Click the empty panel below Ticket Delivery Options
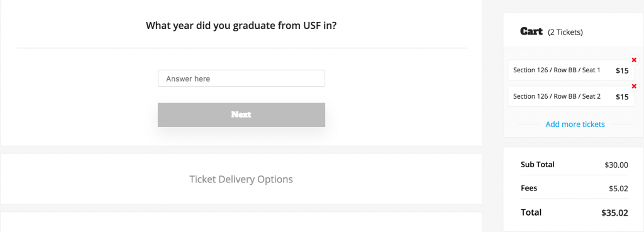The height and width of the screenshot is (232, 644). point(241,222)
